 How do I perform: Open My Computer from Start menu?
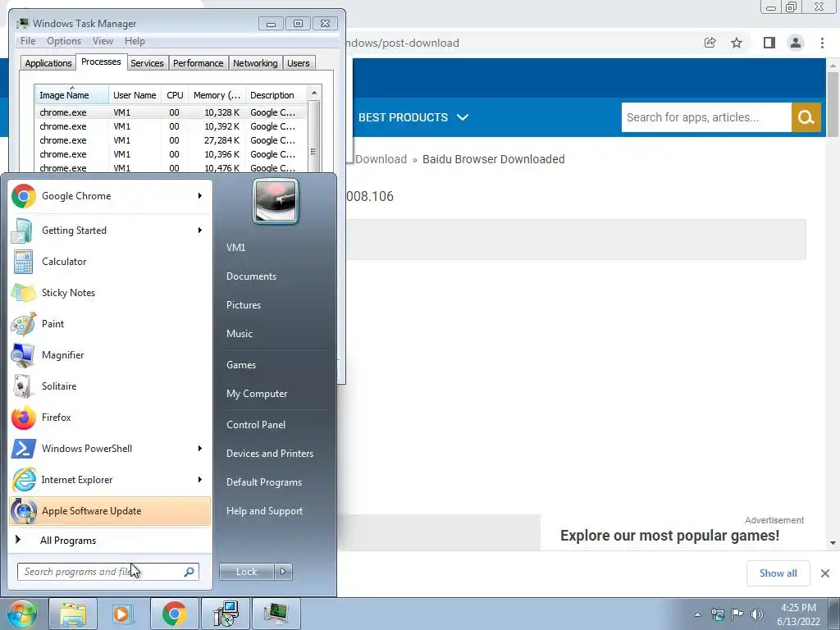(257, 394)
